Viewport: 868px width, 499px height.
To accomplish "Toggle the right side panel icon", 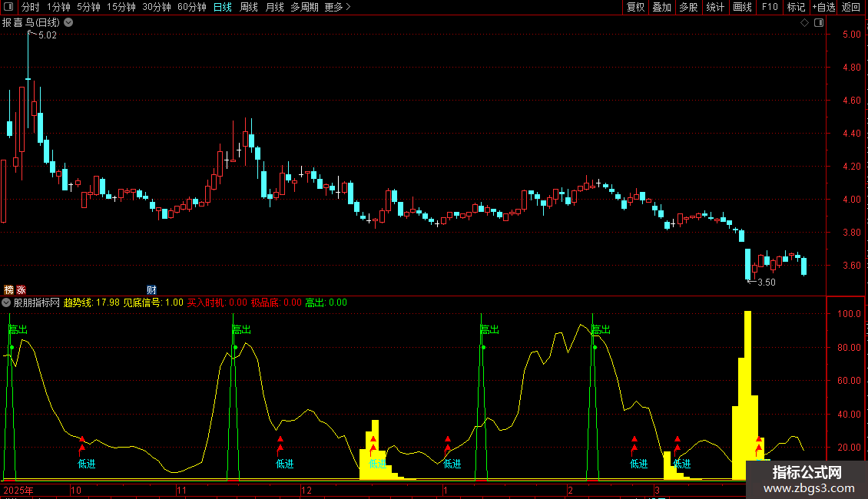I will pyautogui.click(x=819, y=23).
